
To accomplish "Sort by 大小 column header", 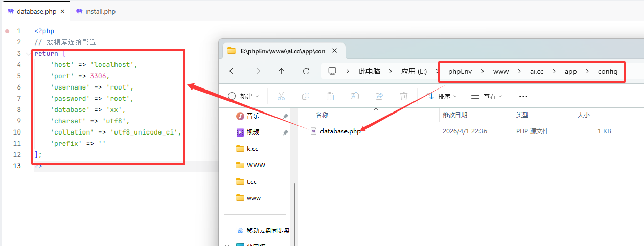I will 583,115.
